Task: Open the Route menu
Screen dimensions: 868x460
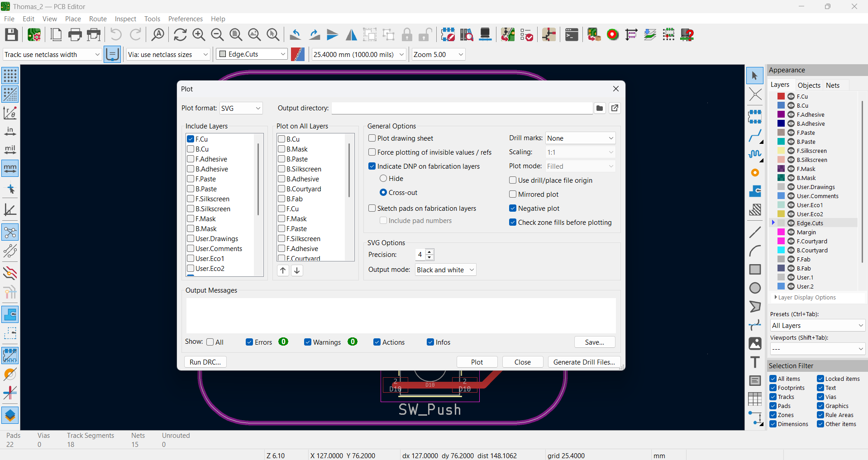Action: click(x=98, y=19)
